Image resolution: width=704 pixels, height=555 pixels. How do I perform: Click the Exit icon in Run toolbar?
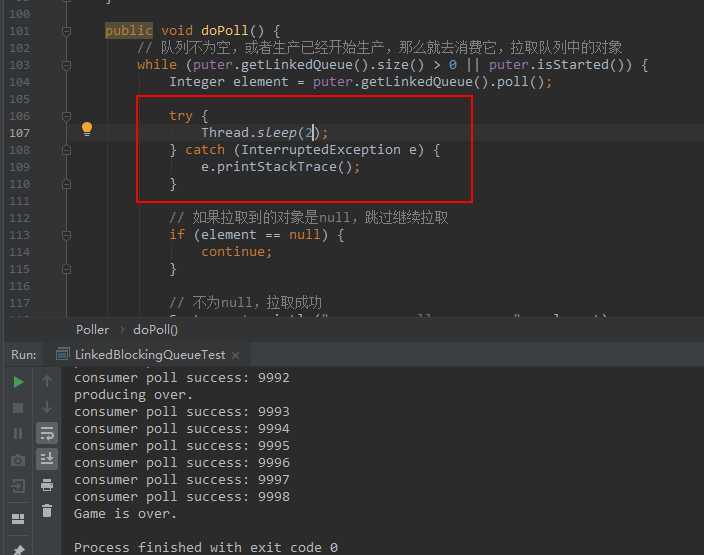[x=18, y=486]
